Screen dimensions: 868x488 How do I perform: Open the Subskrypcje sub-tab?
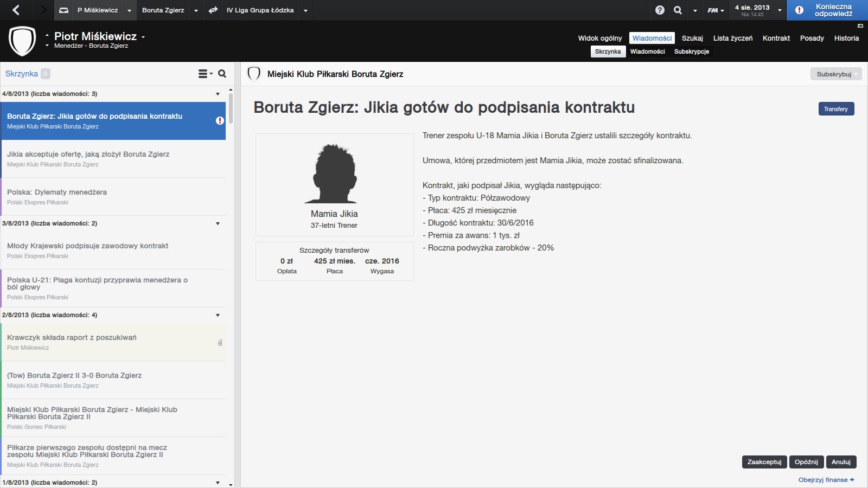tap(691, 52)
